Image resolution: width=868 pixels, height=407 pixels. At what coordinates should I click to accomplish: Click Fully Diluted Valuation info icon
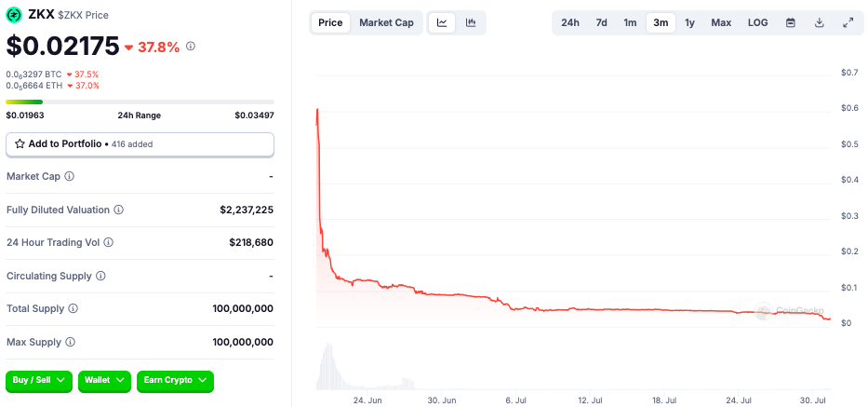click(118, 210)
